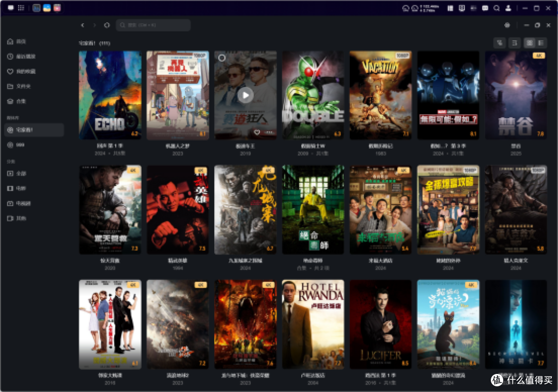Open the Lucifer poster
Image resolution: width=558 pixels, height=392 pixels.
pos(380,324)
